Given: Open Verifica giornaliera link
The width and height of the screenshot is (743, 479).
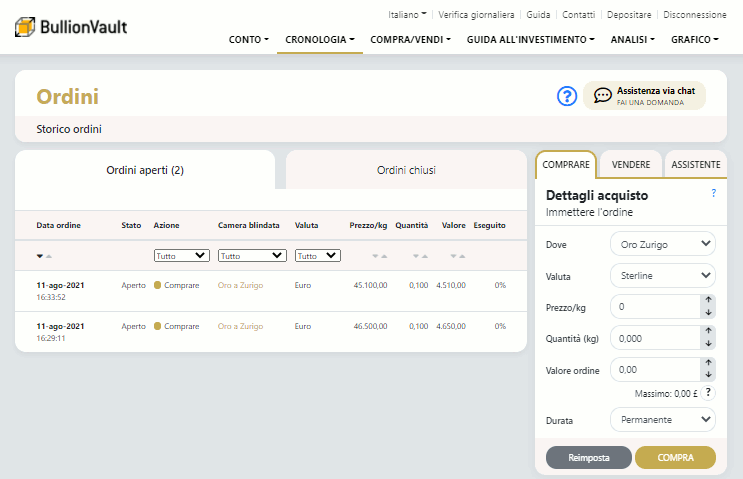Looking at the screenshot, I should (476, 15).
